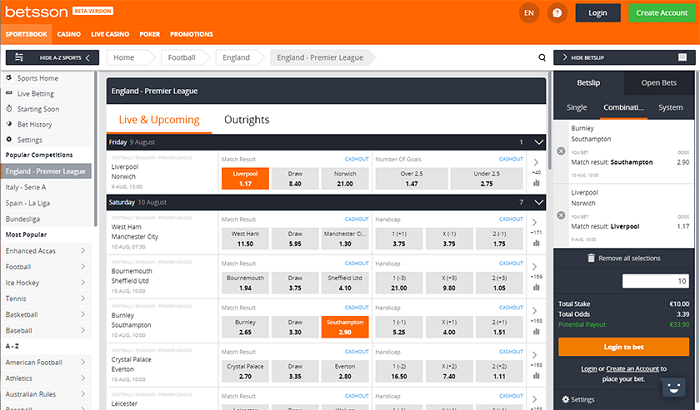The height and width of the screenshot is (410, 700).
Task: Open betslip Settings gear icon
Action: click(566, 399)
